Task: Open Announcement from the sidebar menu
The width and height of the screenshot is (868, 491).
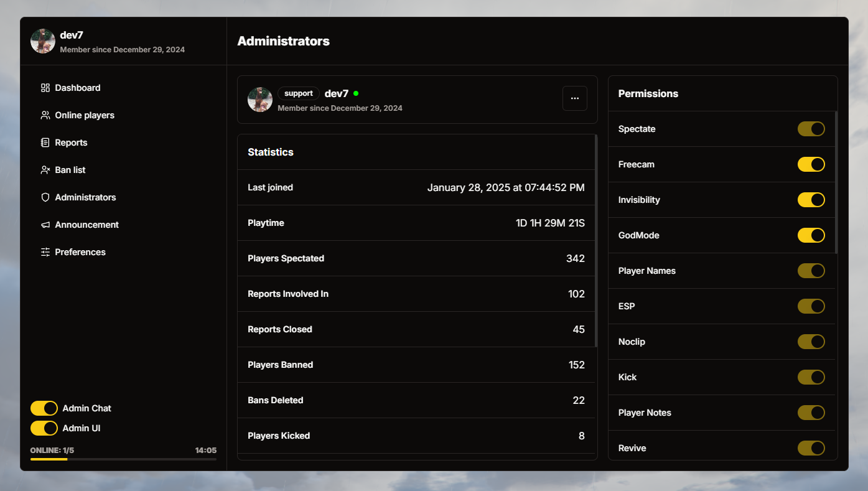Action: (86, 225)
